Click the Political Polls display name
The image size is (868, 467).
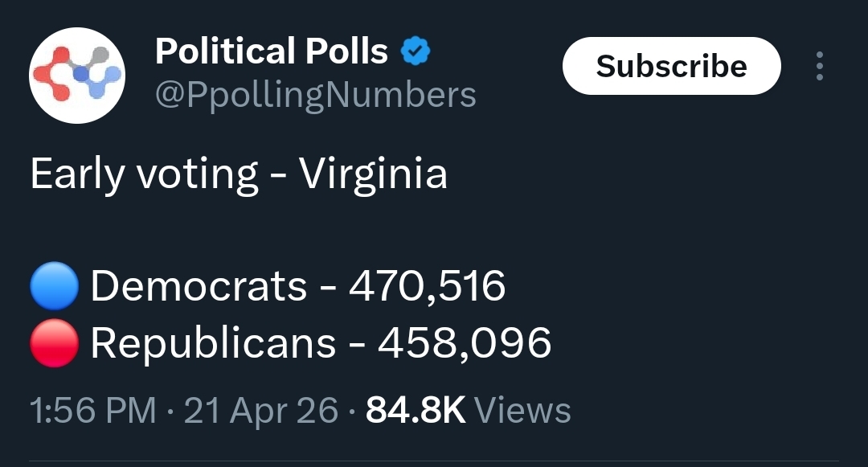(272, 52)
